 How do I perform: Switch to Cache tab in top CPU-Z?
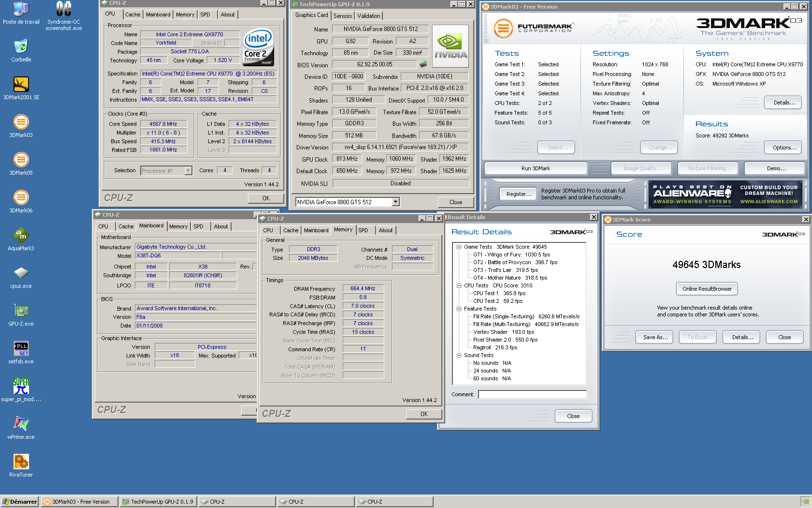132,15
